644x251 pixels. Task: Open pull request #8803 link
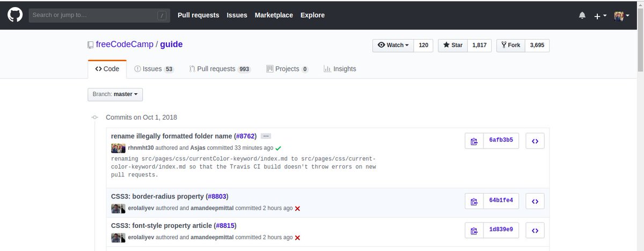(217, 196)
